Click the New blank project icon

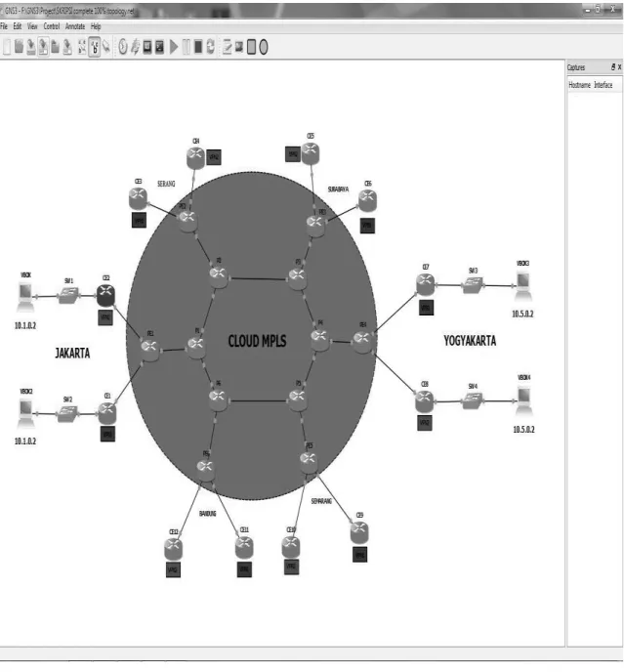pos(7,47)
